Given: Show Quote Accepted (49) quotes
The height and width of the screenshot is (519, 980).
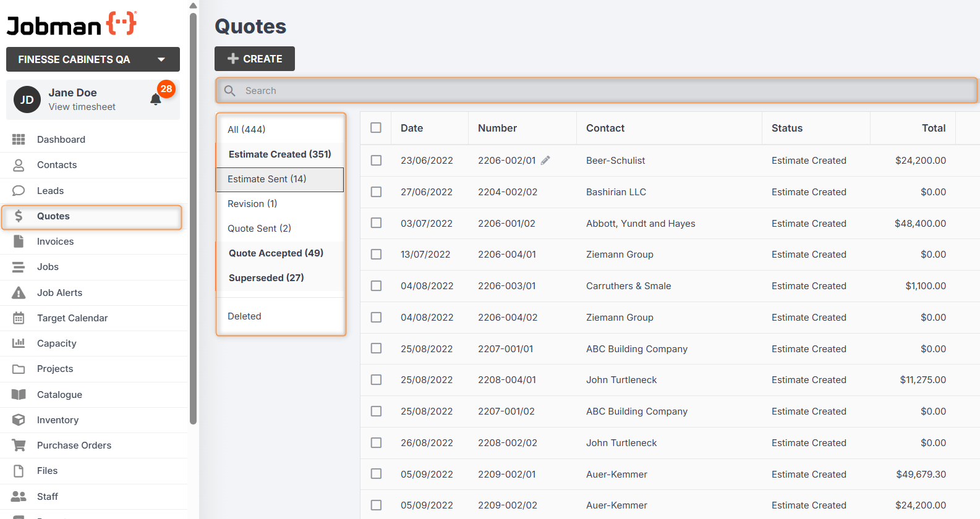Looking at the screenshot, I should tap(276, 253).
